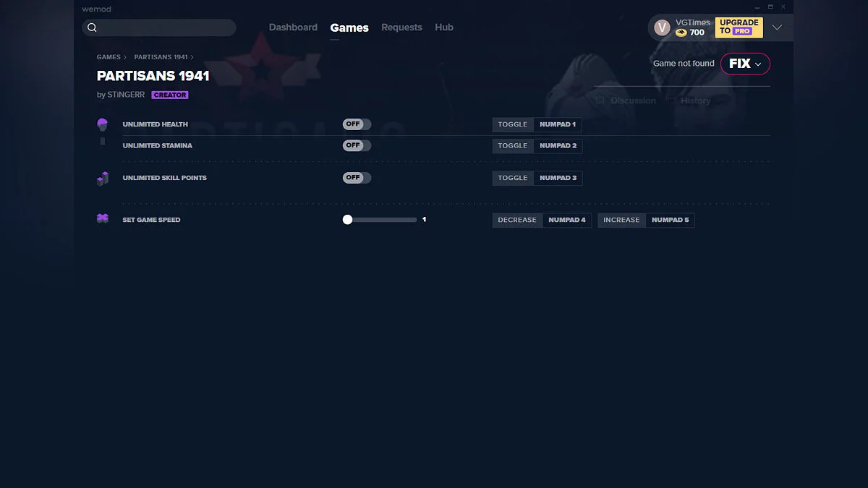Switch to the Dashboard tab
Image resolution: width=868 pixels, height=488 pixels.
[x=293, y=27]
